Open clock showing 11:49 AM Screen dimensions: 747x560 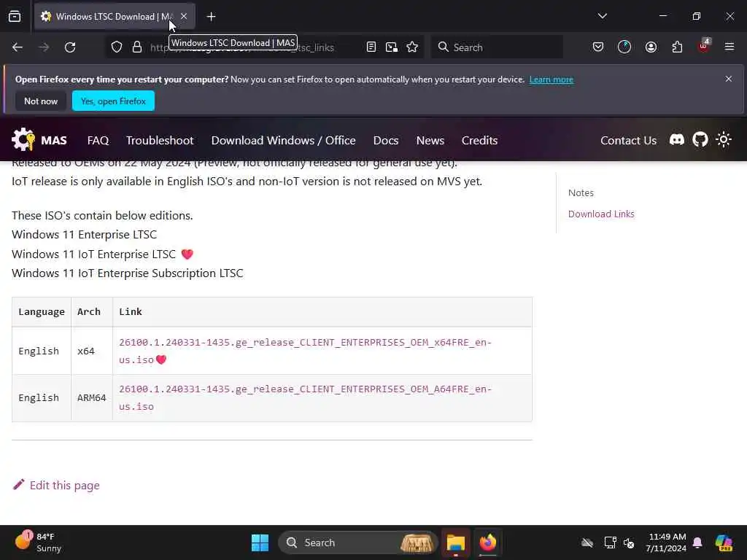pyautogui.click(x=666, y=542)
